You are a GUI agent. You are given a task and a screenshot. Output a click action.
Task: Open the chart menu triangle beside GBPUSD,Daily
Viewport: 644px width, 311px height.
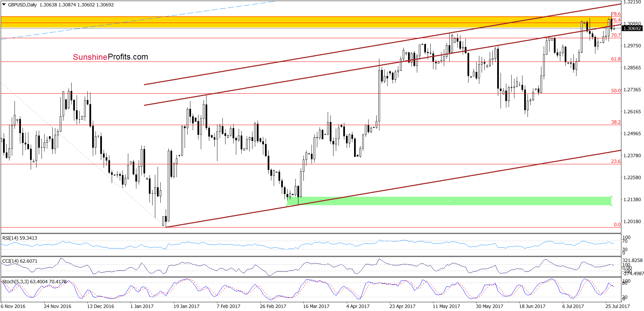[x=4, y=5]
